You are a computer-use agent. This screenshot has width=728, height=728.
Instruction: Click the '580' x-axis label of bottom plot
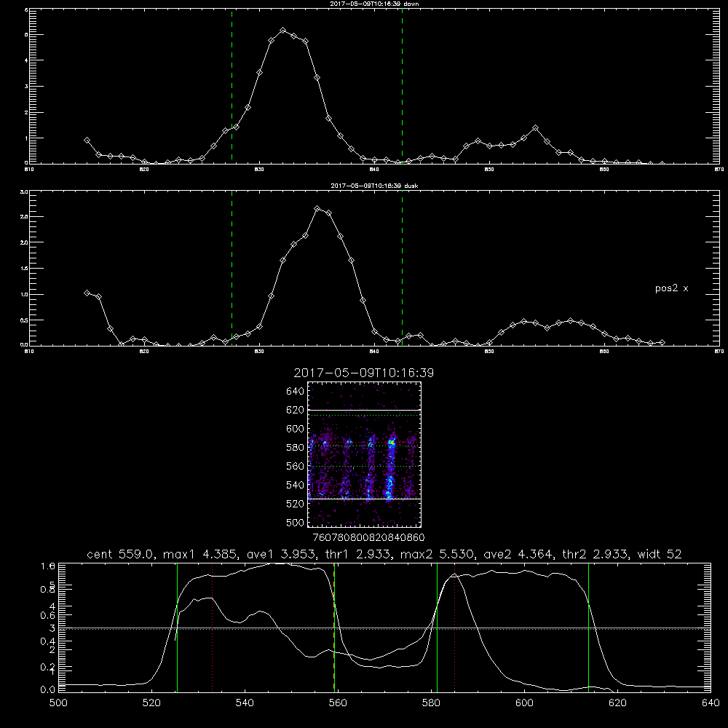431,703
